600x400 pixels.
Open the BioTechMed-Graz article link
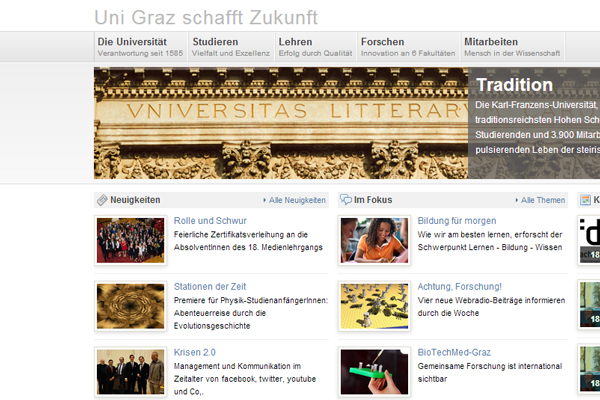pyautogui.click(x=454, y=352)
